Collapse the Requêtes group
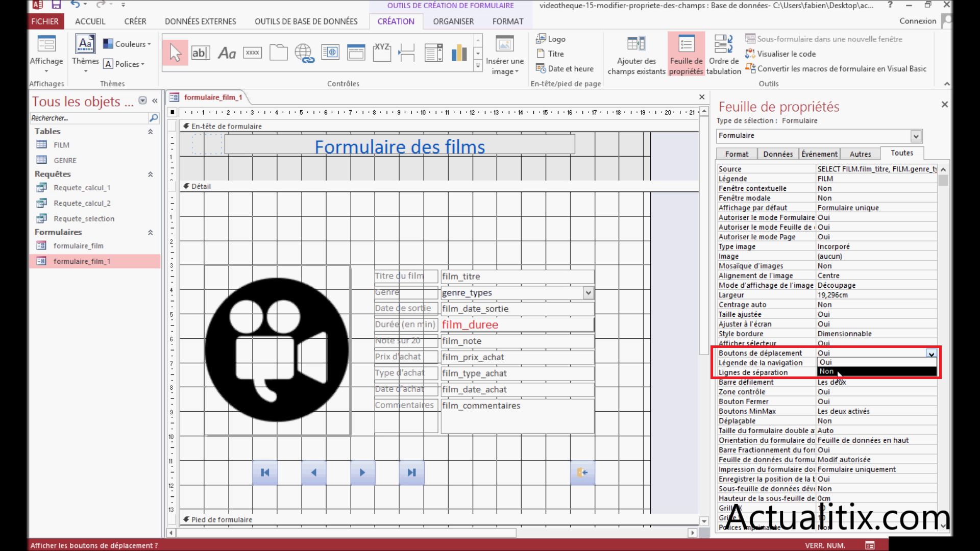 tap(150, 174)
